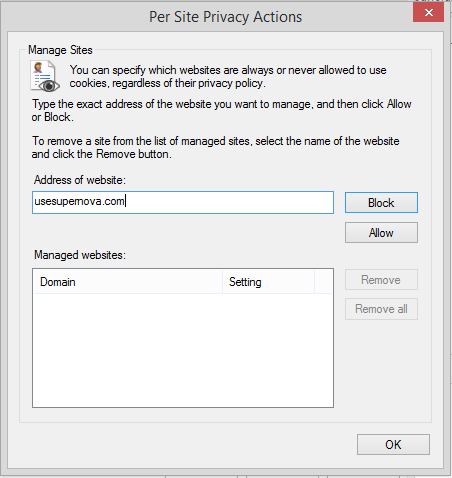Confirm the dialog with OK
Viewport: 452px width, 478px height.
point(393,444)
